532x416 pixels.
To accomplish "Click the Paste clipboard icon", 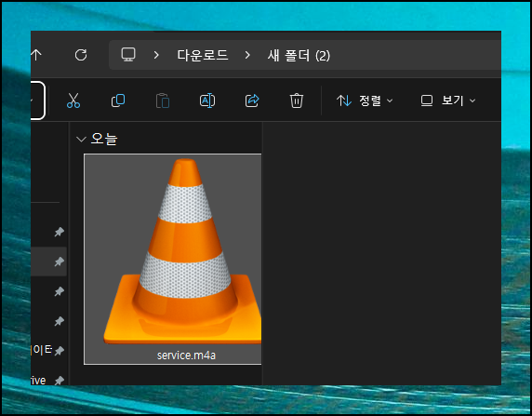I will (163, 101).
